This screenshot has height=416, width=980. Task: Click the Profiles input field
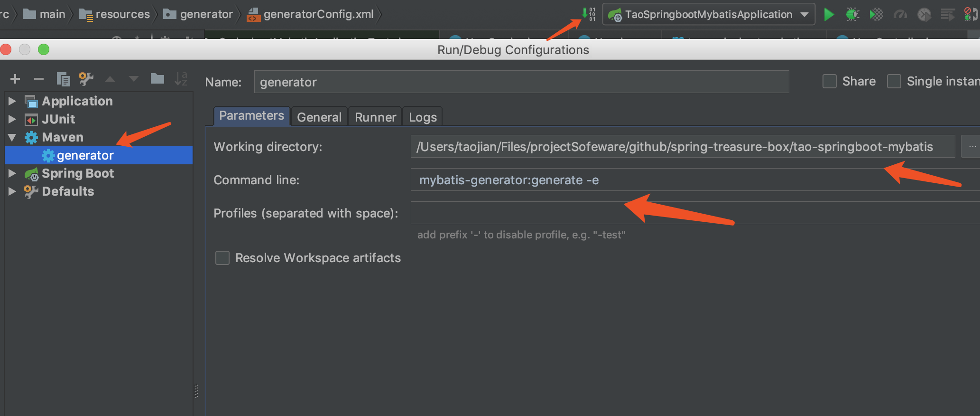point(695,213)
